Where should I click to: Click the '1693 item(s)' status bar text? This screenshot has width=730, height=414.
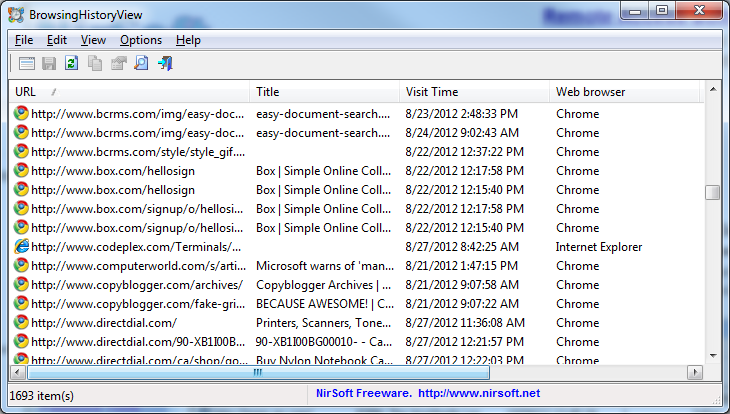pyautogui.click(x=41, y=396)
